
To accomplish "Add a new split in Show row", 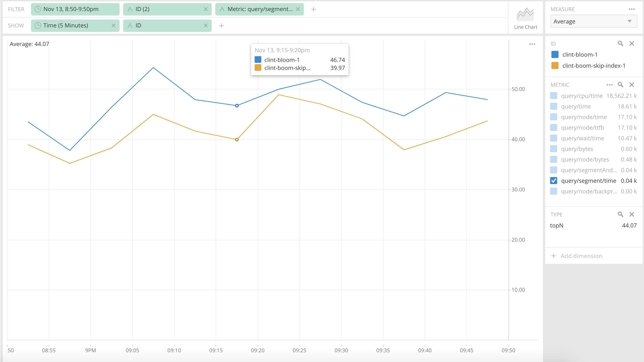I will coord(221,25).
